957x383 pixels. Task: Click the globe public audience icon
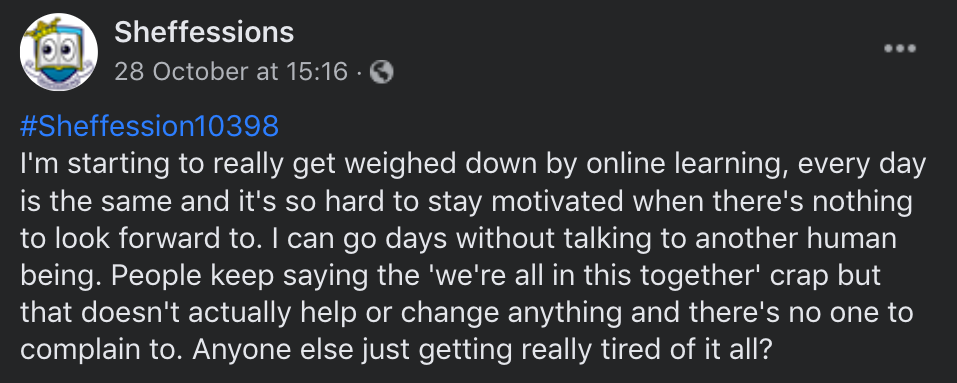[382, 73]
